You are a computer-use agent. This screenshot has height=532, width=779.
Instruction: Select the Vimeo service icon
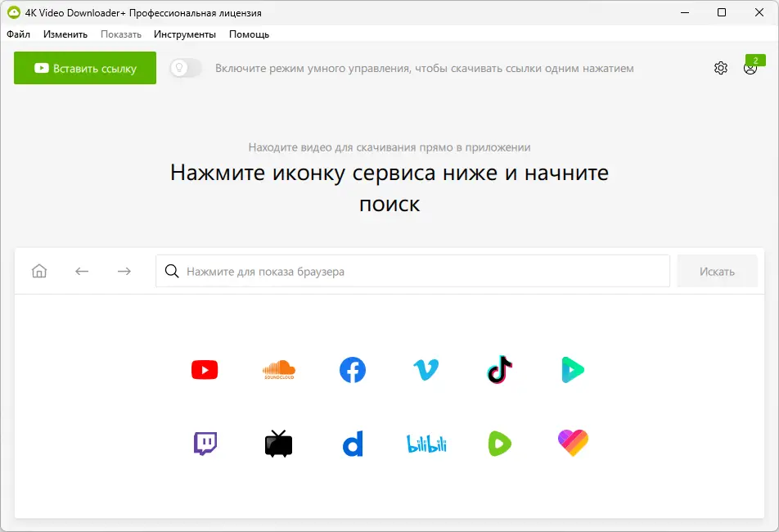[x=426, y=369]
